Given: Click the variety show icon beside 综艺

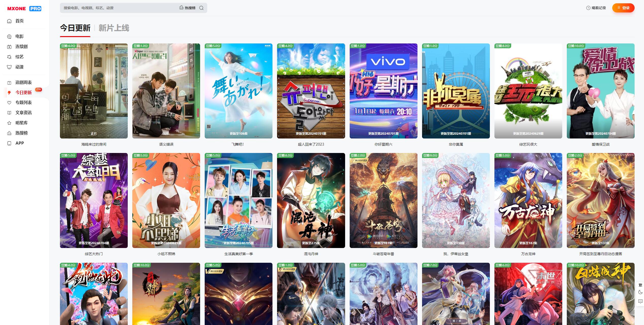Looking at the screenshot, I should pyautogui.click(x=9, y=57).
